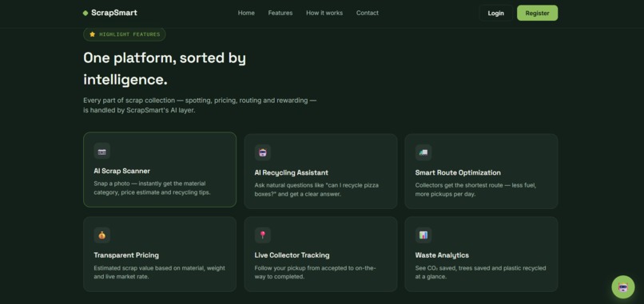Open the chatbot assistant floating button
Image resolution: width=644 pixels, height=304 pixels.
tap(623, 286)
